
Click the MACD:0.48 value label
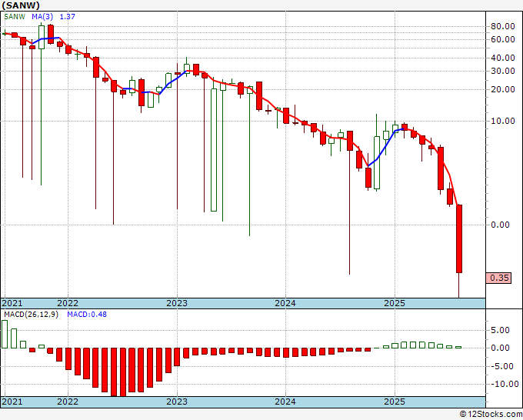click(87, 315)
